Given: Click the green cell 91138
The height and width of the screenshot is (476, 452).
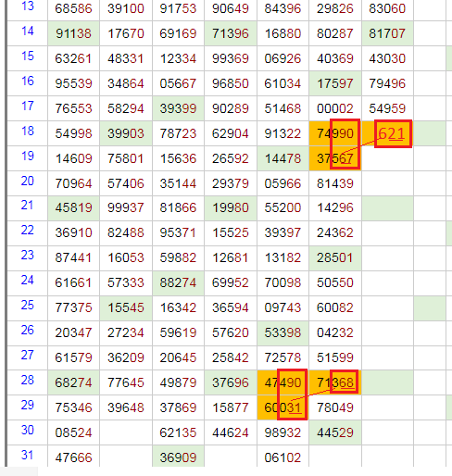Looking at the screenshot, I should pyautogui.click(x=73, y=33).
